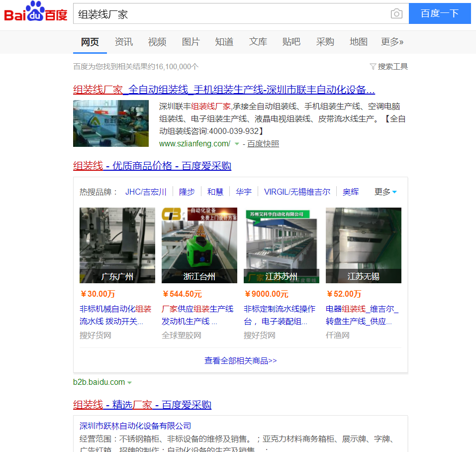Click price ¥30.00万
The height and width of the screenshot is (452, 476).
click(x=97, y=294)
